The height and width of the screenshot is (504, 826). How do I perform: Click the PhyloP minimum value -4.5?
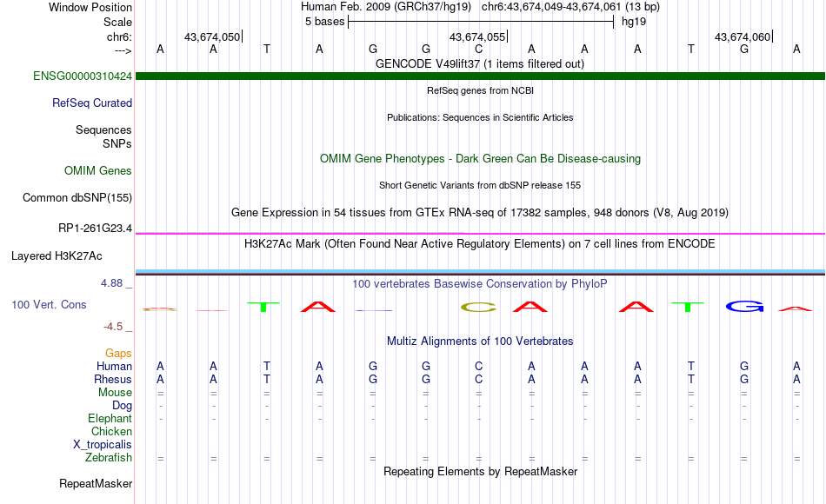(113, 327)
